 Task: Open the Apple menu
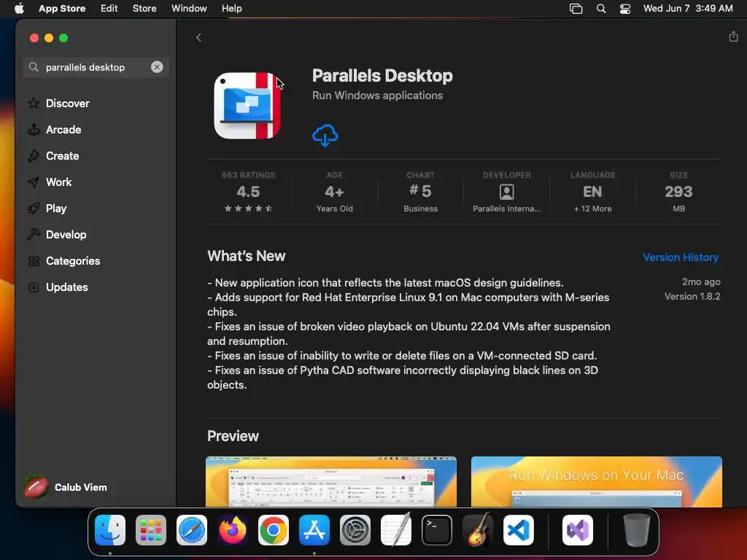[19, 8]
